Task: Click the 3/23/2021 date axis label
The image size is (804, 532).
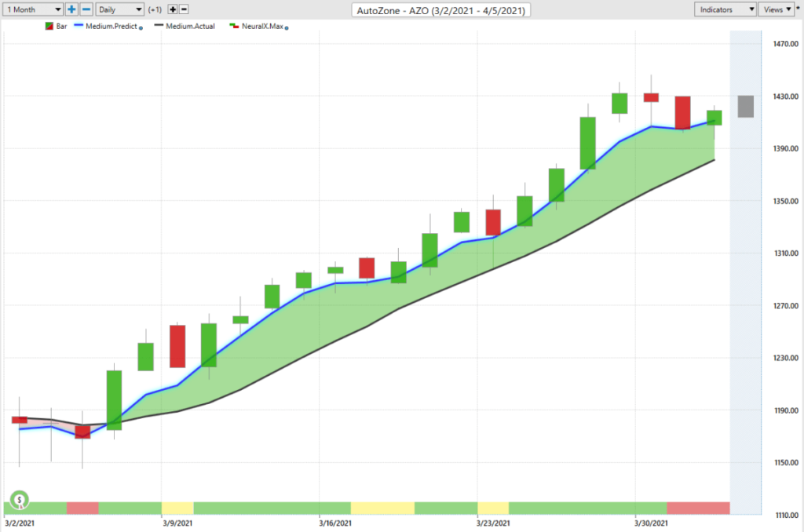Action: [493, 523]
